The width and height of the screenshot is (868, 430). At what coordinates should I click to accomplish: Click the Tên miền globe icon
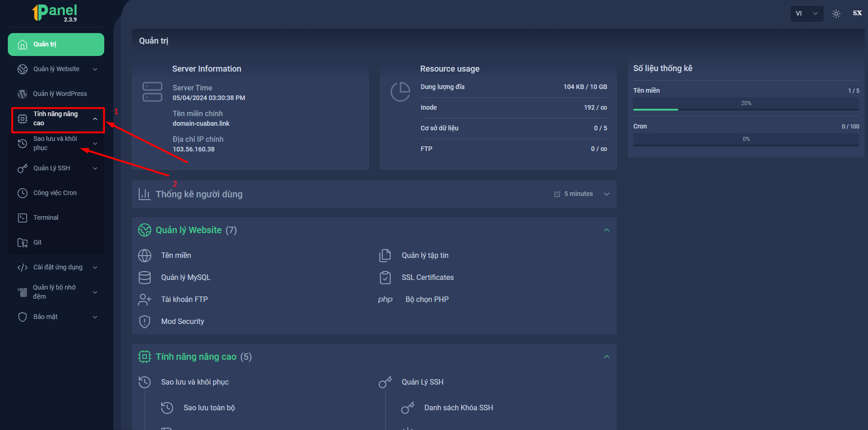[145, 256]
